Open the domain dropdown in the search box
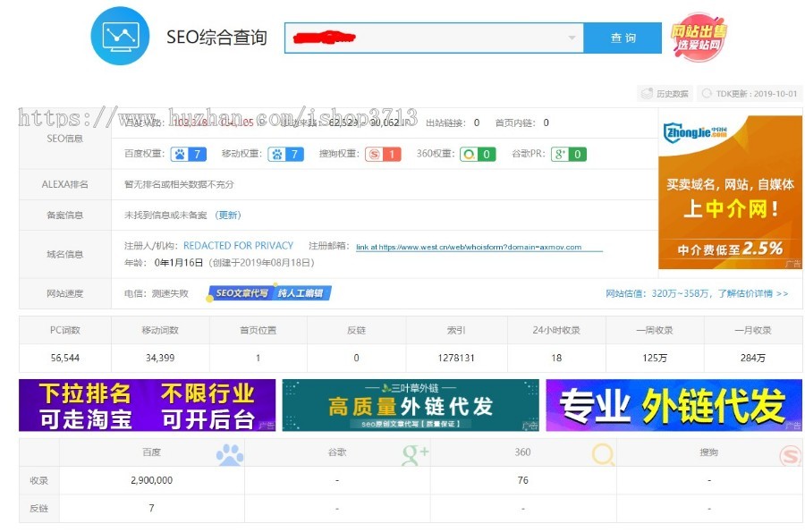 point(572,38)
